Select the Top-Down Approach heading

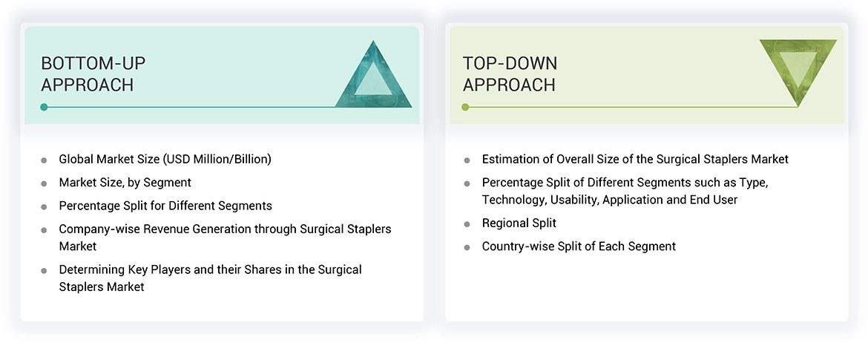(510, 74)
